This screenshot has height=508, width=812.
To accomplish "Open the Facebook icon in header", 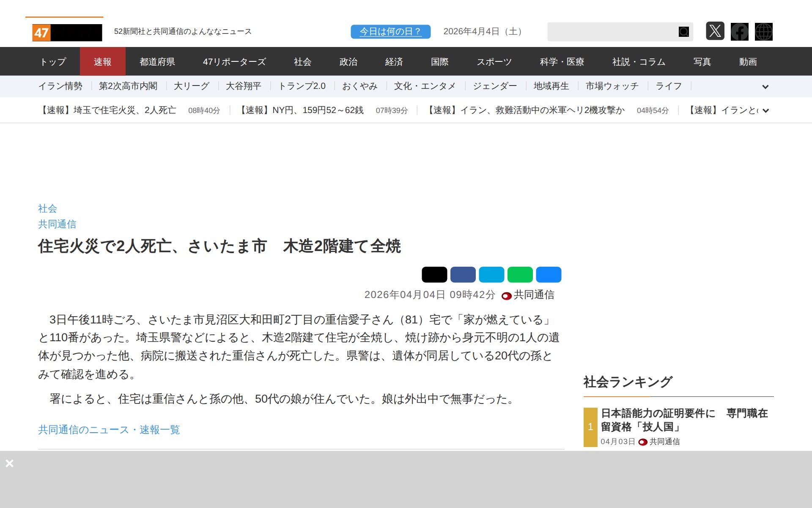I will click(739, 32).
